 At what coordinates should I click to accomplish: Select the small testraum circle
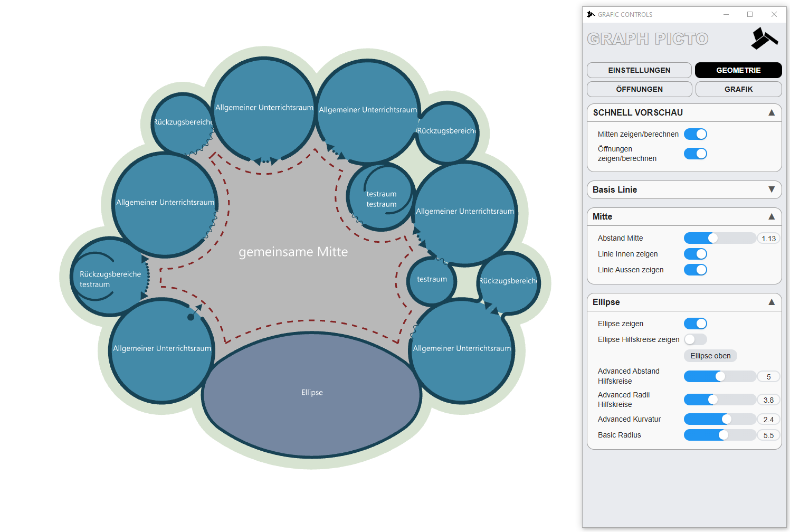click(432, 281)
